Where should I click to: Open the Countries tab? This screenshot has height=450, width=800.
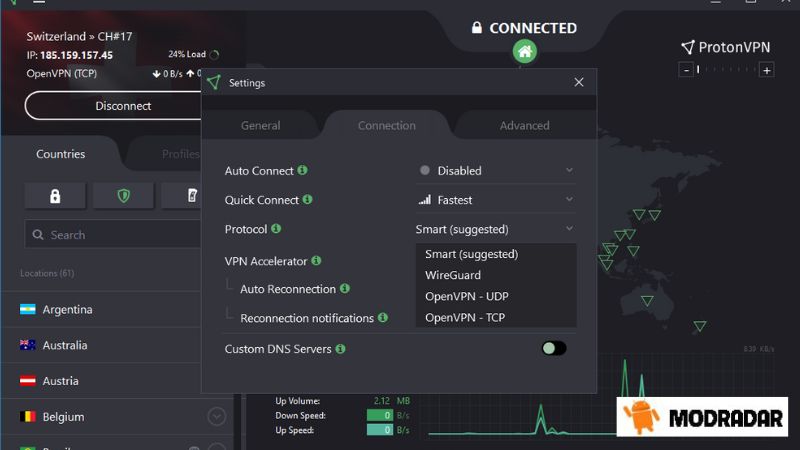pos(60,154)
